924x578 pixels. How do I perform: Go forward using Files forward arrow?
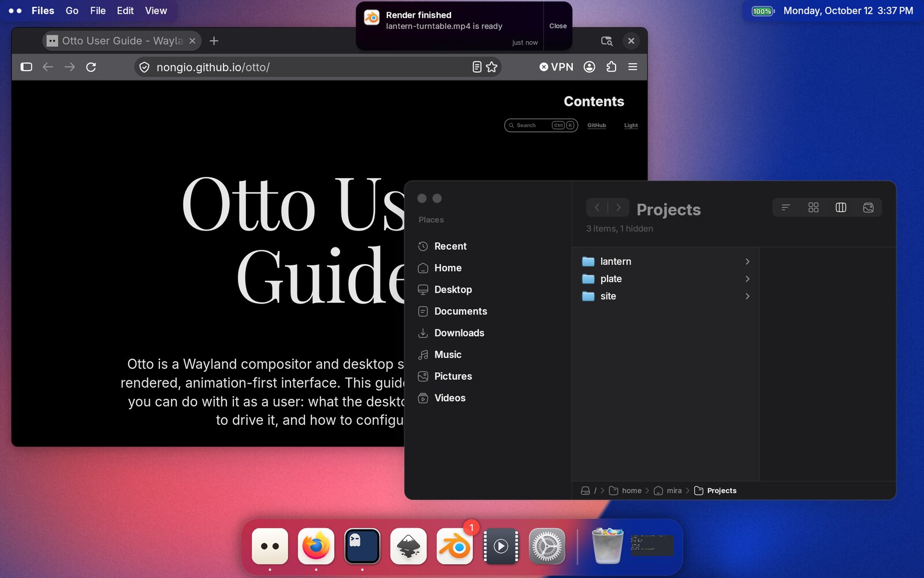click(618, 208)
